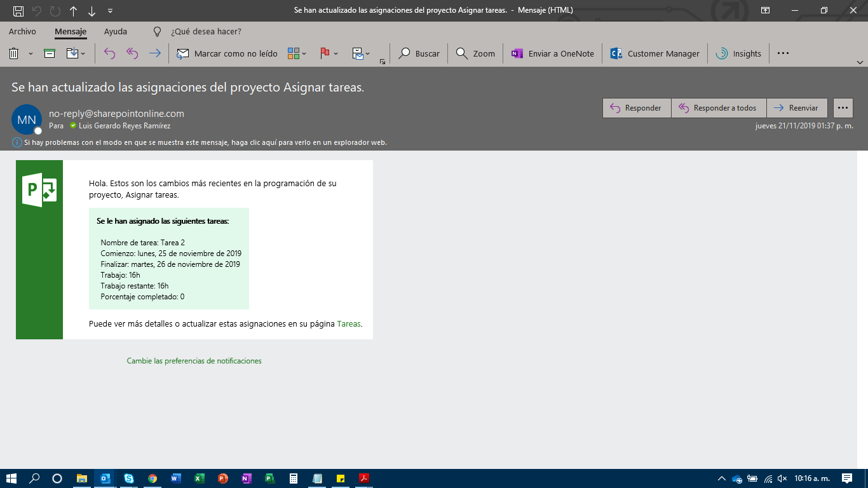Click the Responder a todos button

[719, 108]
